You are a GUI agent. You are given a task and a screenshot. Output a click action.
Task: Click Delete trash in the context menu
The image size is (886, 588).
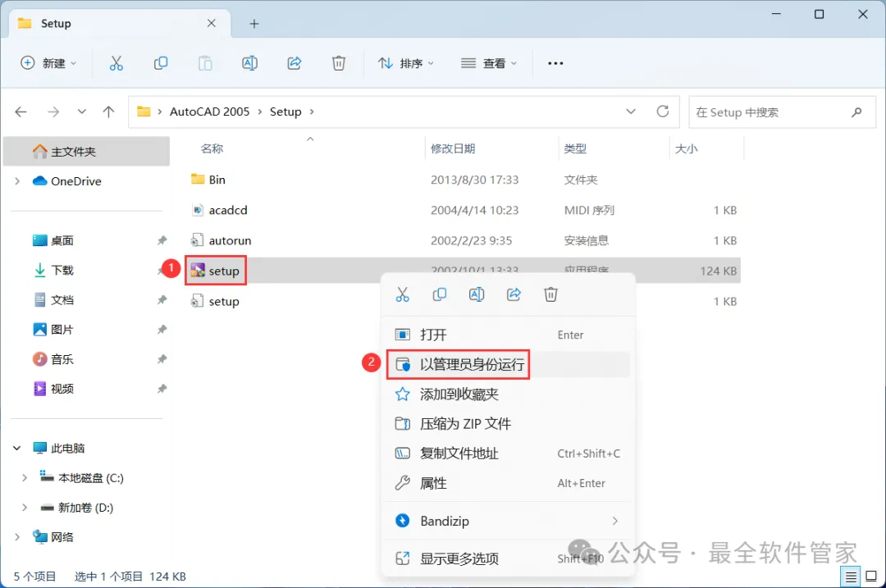[x=551, y=294]
